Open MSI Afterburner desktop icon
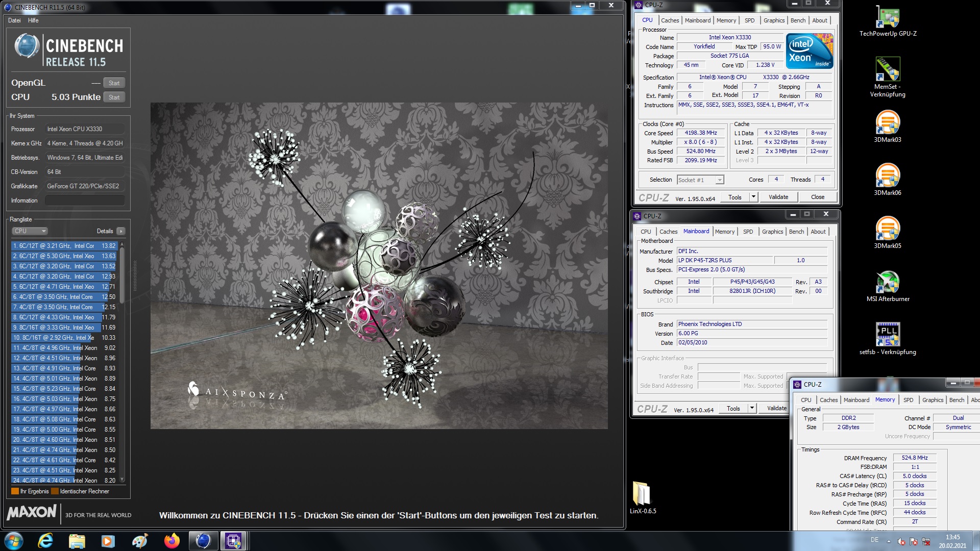The image size is (980, 551). (x=888, y=286)
